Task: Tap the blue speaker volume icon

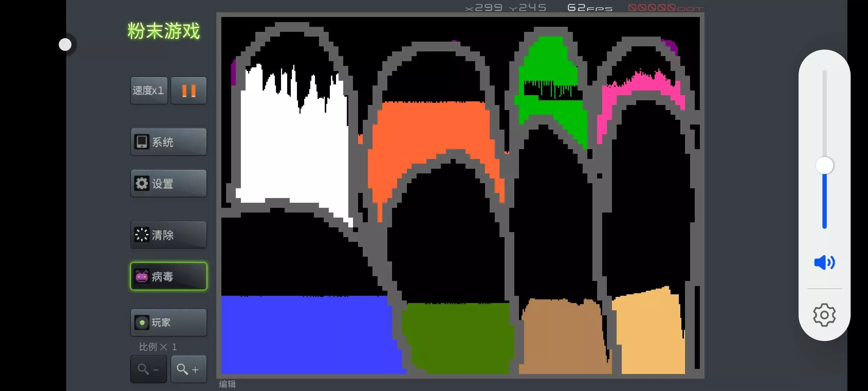Action: 824,262
